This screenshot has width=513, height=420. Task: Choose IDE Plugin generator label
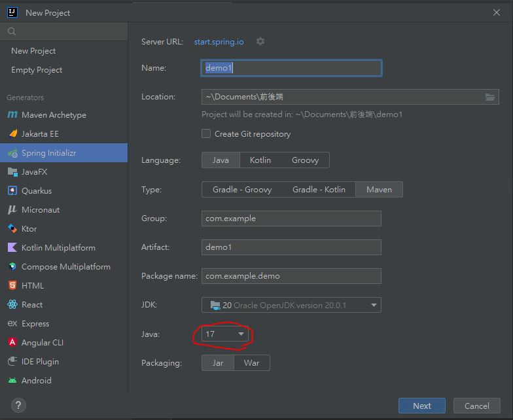point(41,361)
